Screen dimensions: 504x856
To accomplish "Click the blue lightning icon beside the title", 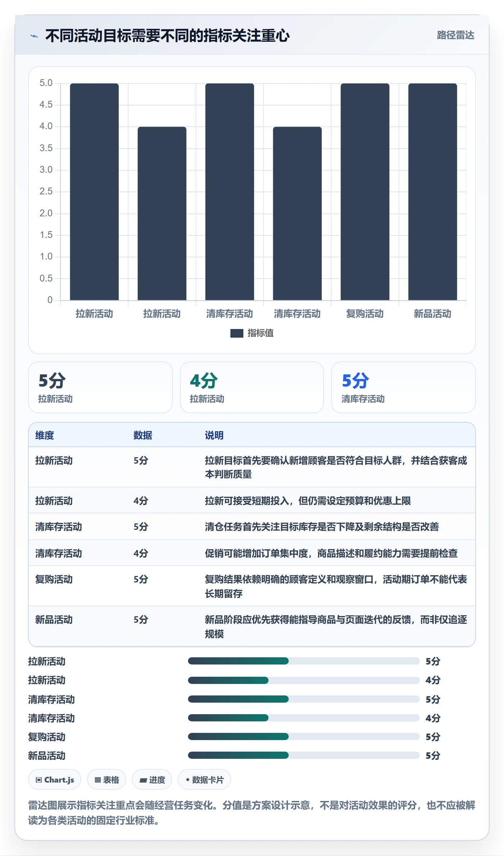I will coord(34,36).
